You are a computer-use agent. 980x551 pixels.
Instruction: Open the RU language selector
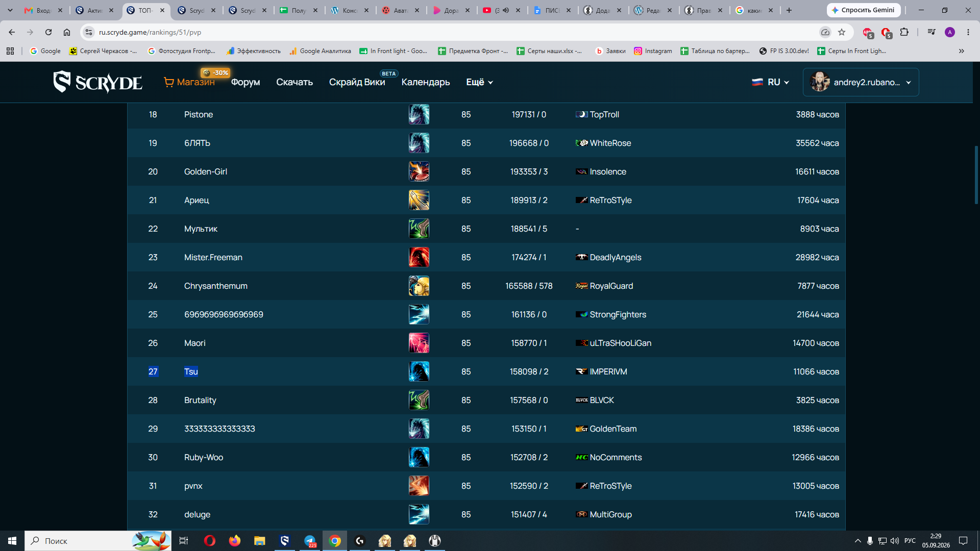click(771, 82)
